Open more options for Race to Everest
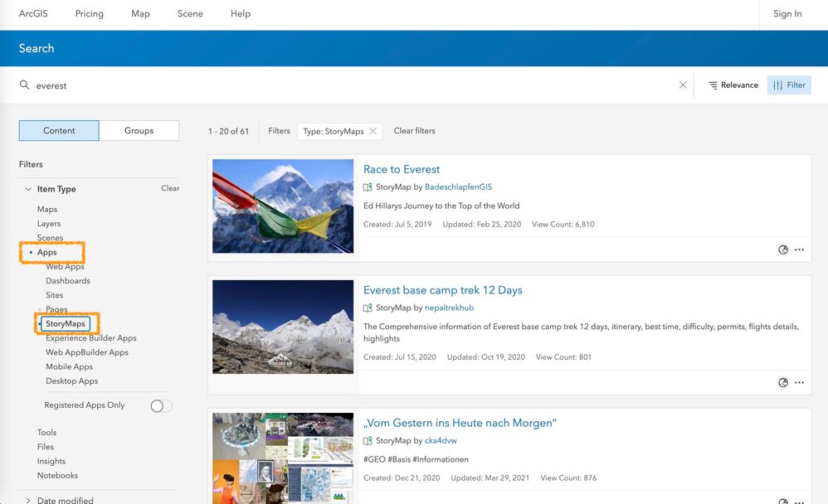Screen dimensions: 828x504 point(800,250)
